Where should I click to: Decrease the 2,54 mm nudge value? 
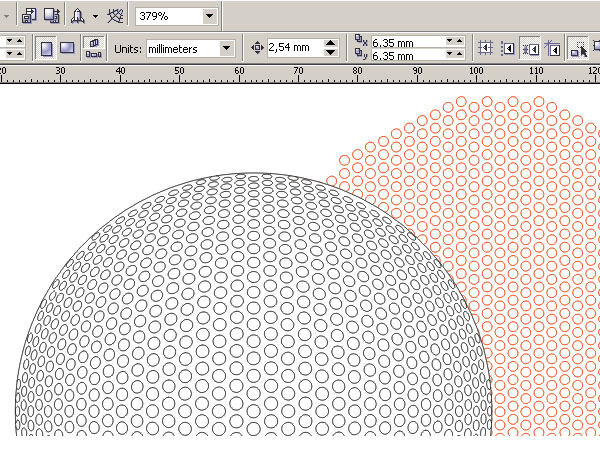coord(330,53)
